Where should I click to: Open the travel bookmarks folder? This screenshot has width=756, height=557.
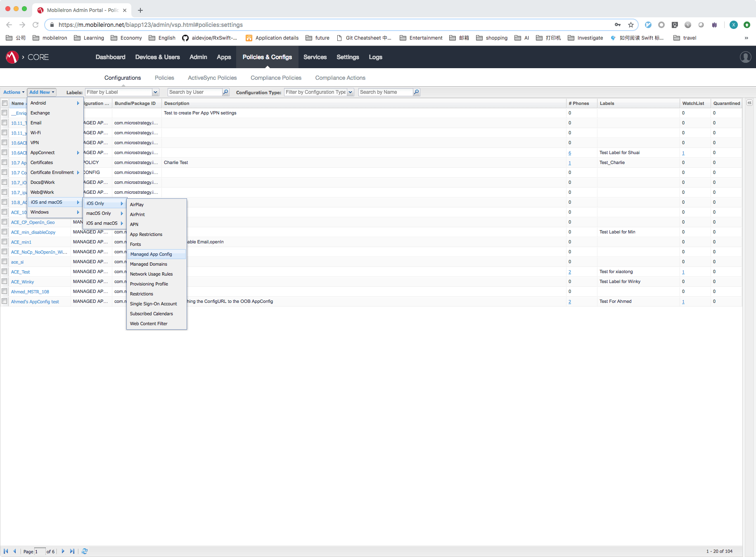[685, 38]
